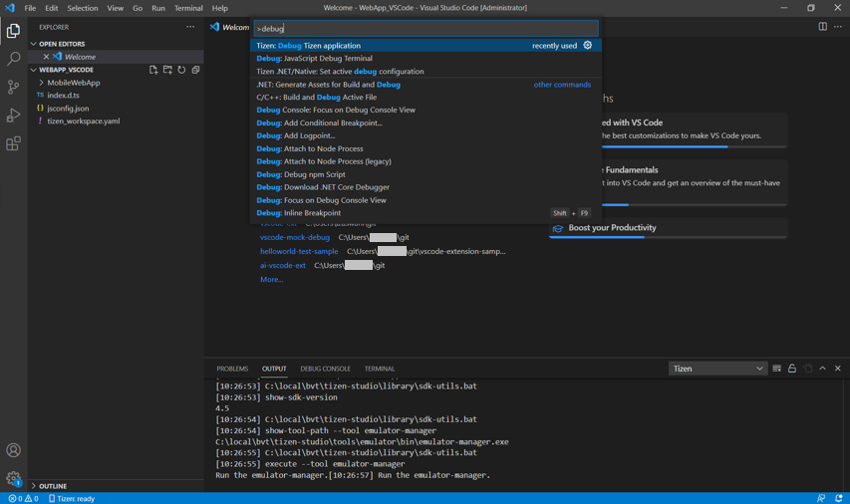The height and width of the screenshot is (504, 850).
Task: Collapse all folders in Explorer
Action: [195, 70]
